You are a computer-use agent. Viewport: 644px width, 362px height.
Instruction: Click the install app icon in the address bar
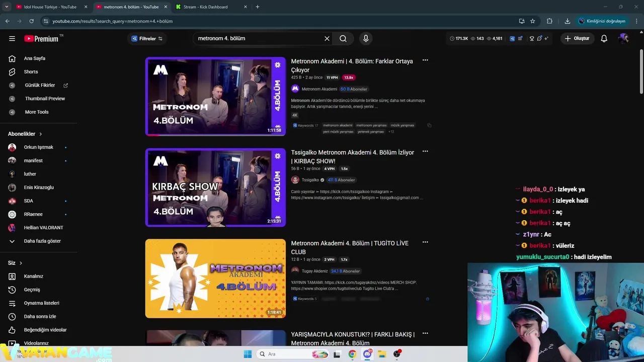pos(522,21)
